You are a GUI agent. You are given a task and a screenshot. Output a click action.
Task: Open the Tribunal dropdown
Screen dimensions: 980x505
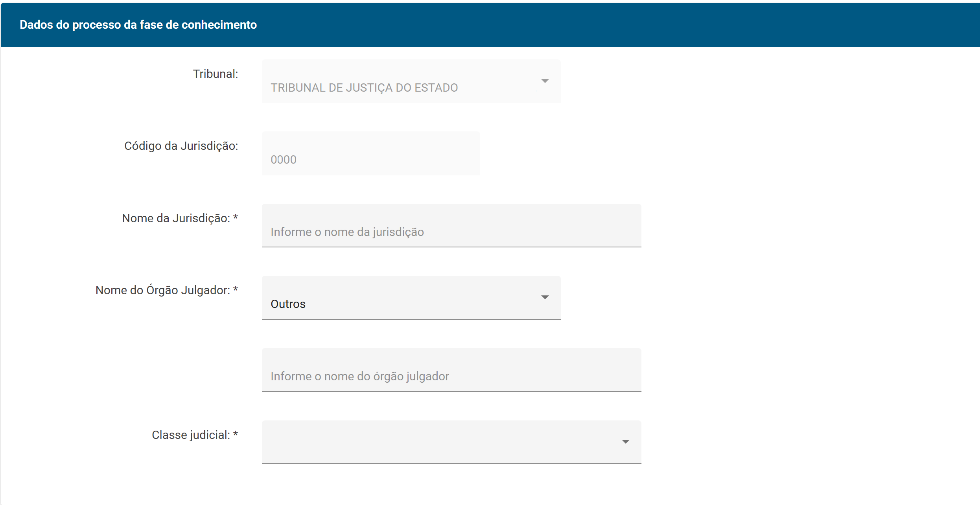[411, 81]
